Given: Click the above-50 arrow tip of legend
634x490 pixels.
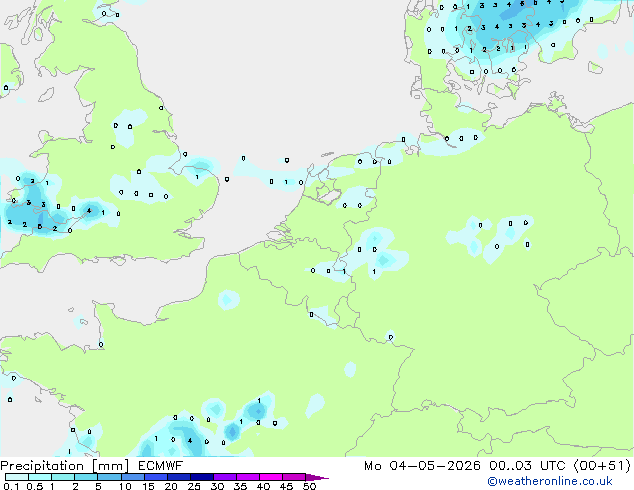Looking at the screenshot, I should (x=317, y=477).
